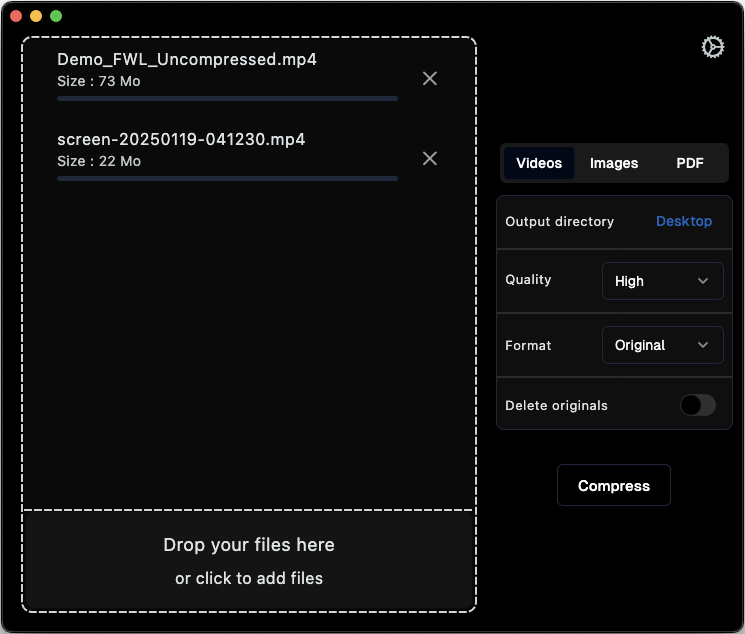The width and height of the screenshot is (745, 634).
Task: Switch to the PDF tab
Action: [x=689, y=163]
